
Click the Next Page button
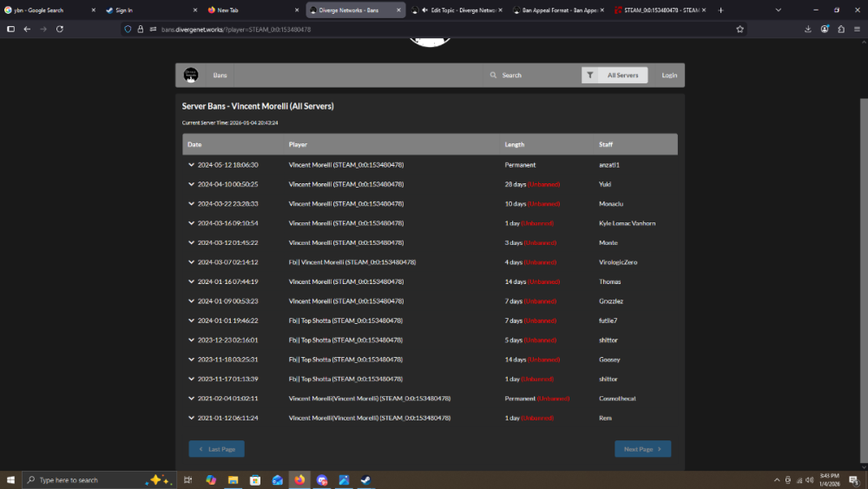tap(642, 449)
